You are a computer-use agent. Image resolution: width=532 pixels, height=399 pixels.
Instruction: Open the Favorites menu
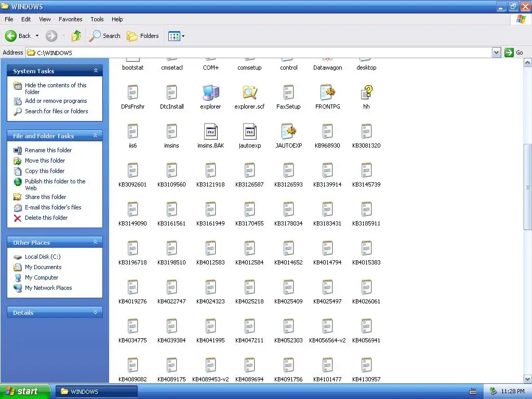(x=70, y=19)
